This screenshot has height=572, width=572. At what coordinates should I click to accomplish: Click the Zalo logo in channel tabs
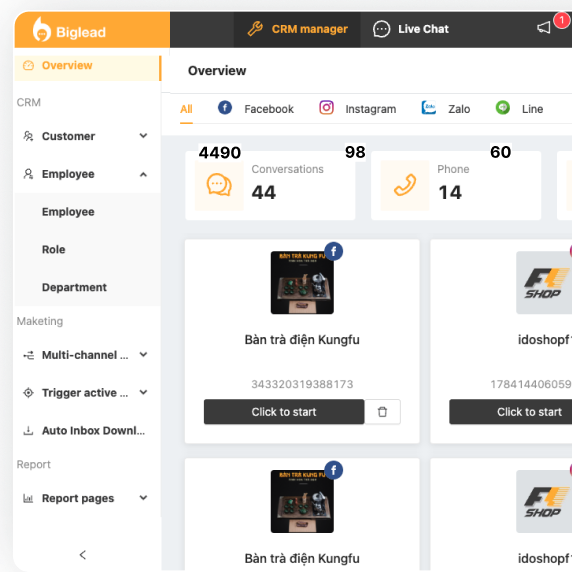(x=429, y=108)
